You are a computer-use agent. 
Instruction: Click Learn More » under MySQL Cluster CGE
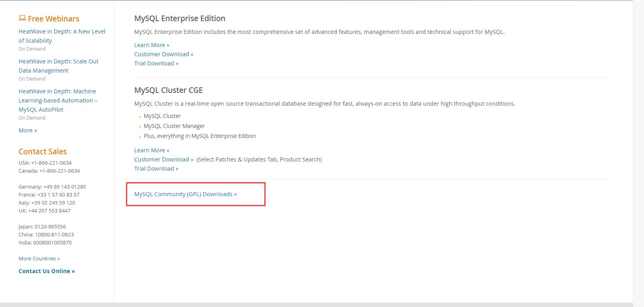pyautogui.click(x=152, y=150)
